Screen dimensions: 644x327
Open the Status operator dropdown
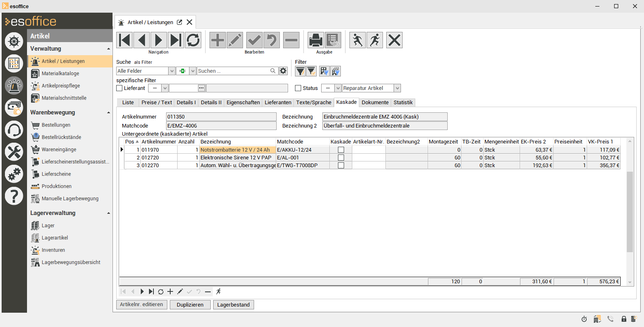(338, 88)
